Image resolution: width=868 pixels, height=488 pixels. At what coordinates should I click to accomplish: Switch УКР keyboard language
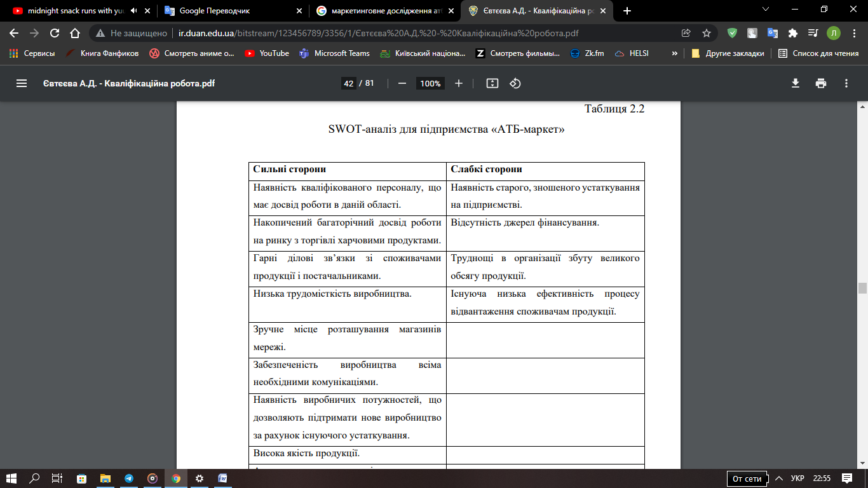click(797, 478)
